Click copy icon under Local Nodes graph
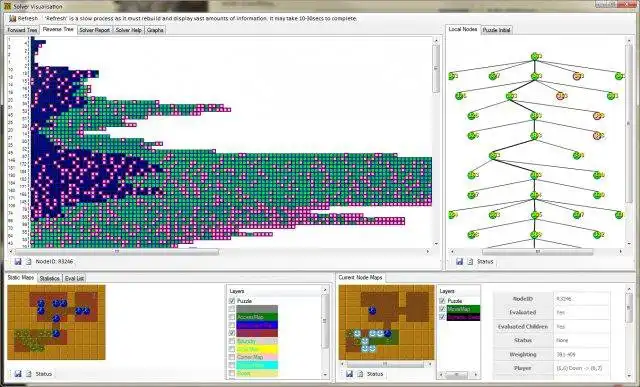Image resolution: width=640 pixels, height=387 pixels. pos(470,261)
